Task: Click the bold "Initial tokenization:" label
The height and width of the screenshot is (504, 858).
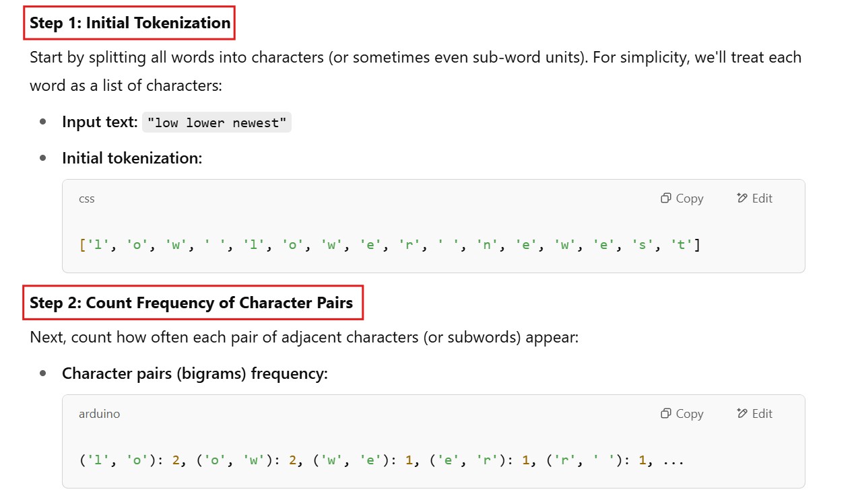Action: 132,158
